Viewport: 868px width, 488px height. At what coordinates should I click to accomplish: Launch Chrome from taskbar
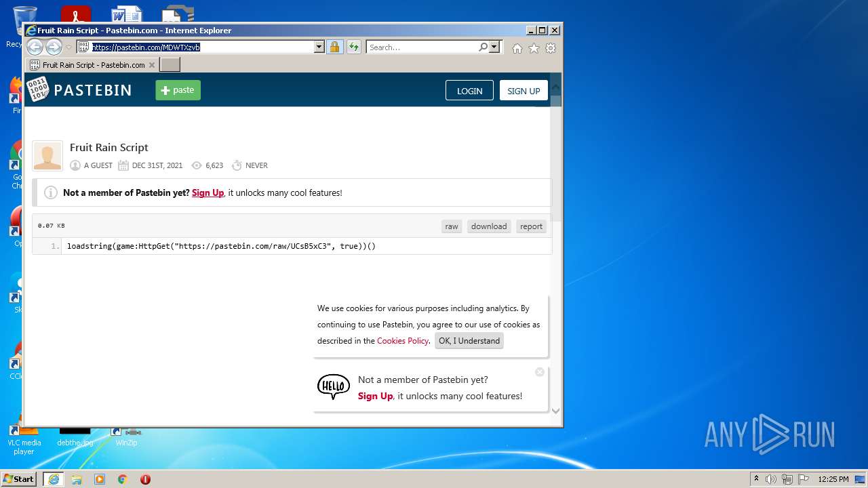123,479
